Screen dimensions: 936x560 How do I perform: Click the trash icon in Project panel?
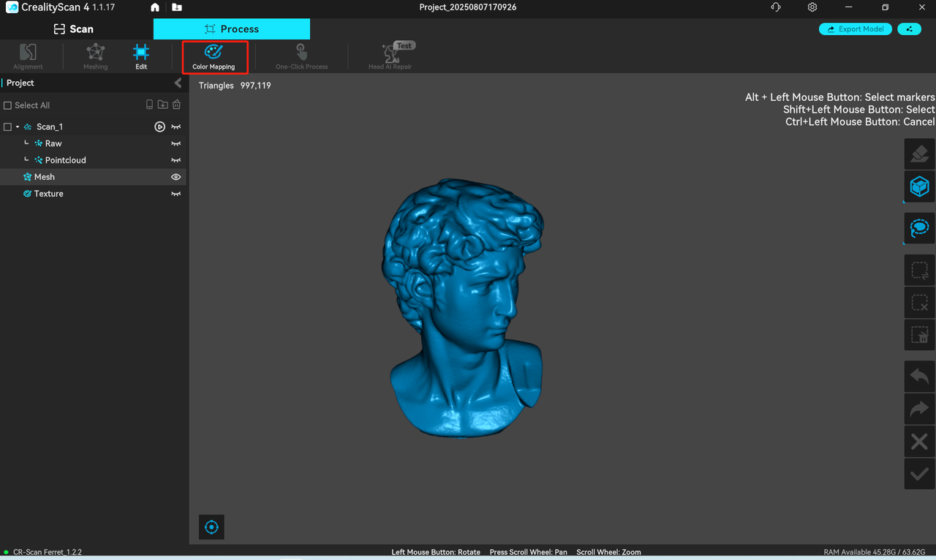point(176,105)
